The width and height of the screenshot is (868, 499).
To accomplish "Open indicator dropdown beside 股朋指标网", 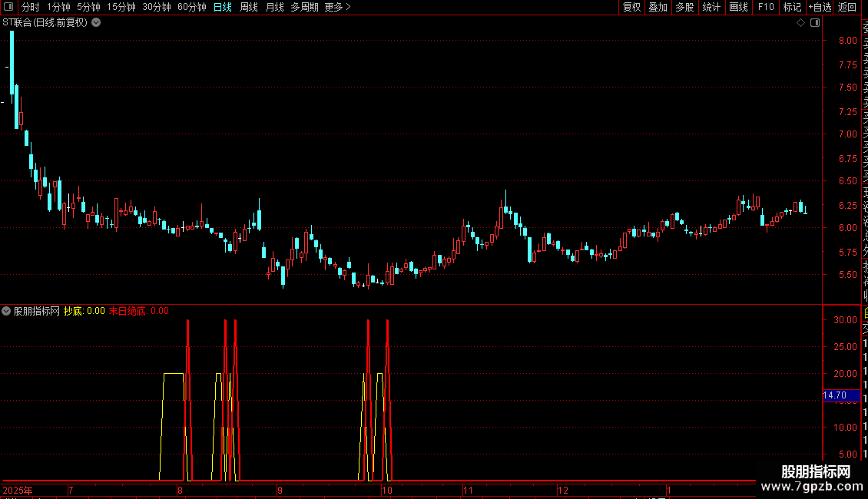I will (6, 311).
